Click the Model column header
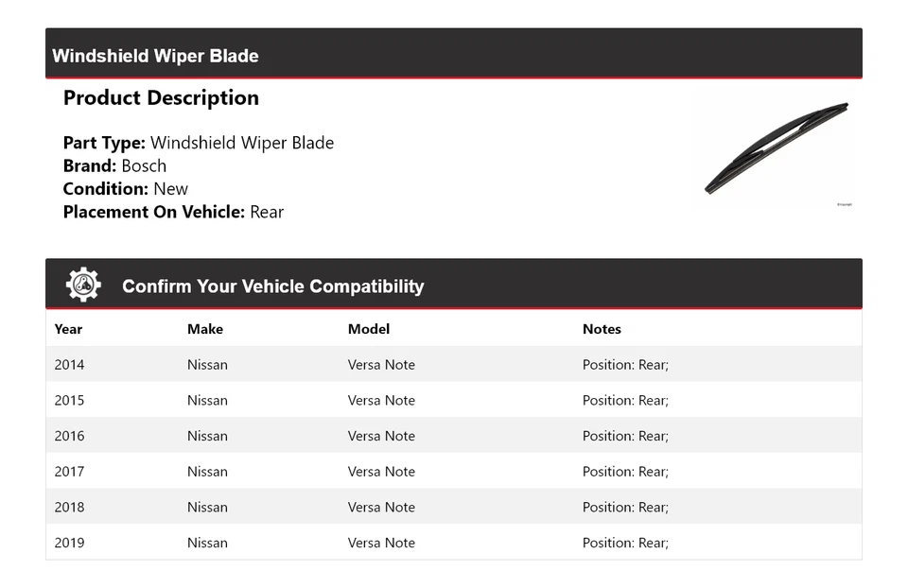The image size is (908, 588). pyautogui.click(x=369, y=329)
